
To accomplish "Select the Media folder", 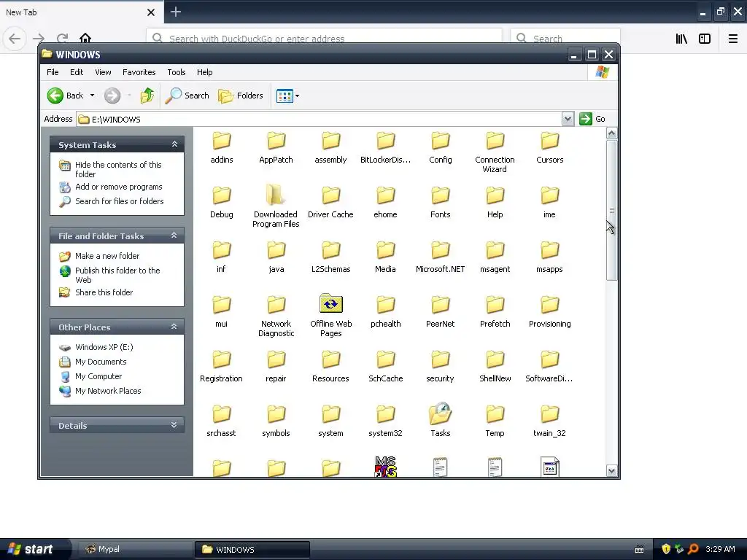I will (x=385, y=257).
